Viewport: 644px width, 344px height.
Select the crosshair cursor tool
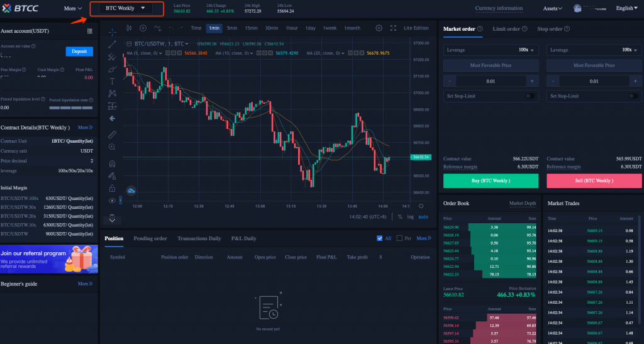click(x=112, y=31)
